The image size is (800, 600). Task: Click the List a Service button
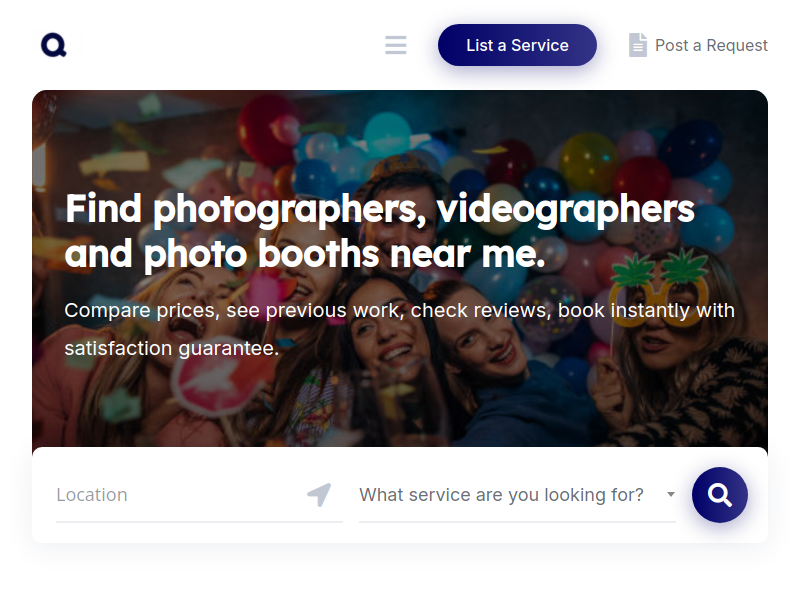(x=517, y=45)
